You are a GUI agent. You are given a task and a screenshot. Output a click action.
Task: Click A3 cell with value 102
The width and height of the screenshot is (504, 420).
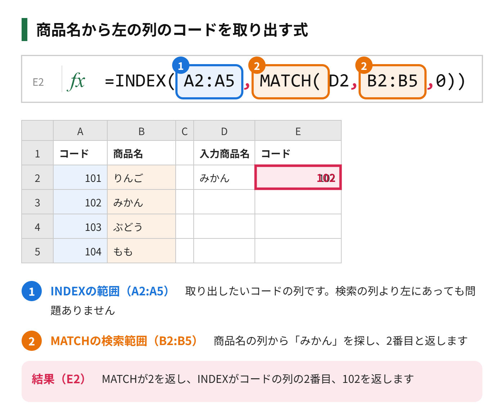coord(80,202)
